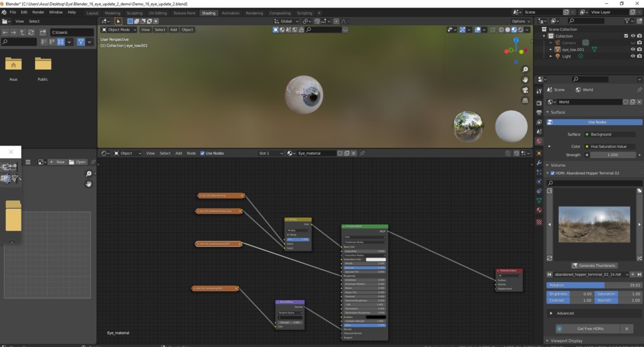Viewport: 644px width, 347px height.
Task: Toggle HDRI Abandoned Hopper Terminal checkbox
Action: click(552, 173)
